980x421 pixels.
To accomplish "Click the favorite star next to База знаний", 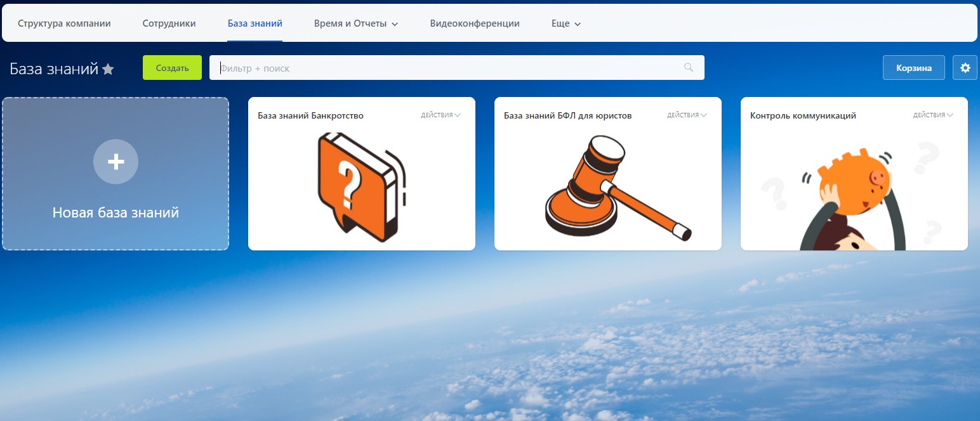I will coord(109,69).
